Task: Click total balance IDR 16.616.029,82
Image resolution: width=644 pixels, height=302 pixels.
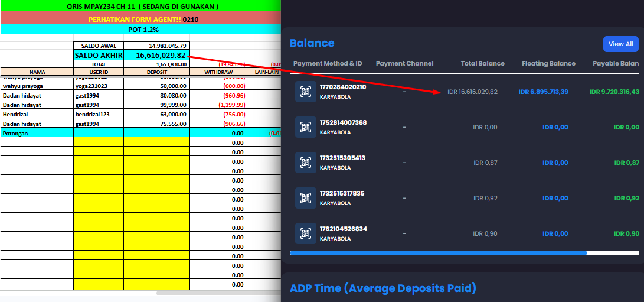Action: [x=473, y=92]
